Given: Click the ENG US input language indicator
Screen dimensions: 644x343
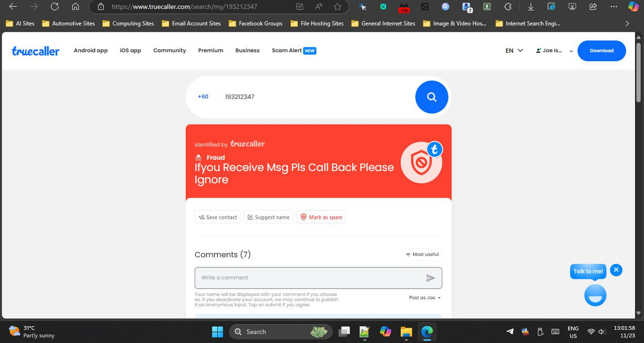Looking at the screenshot, I should [573, 332].
